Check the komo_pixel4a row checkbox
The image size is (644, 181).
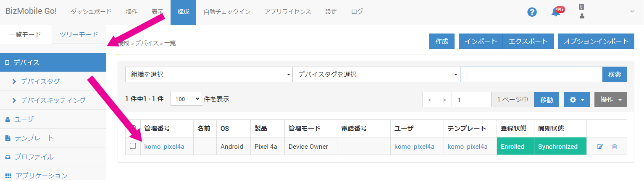coord(133,146)
